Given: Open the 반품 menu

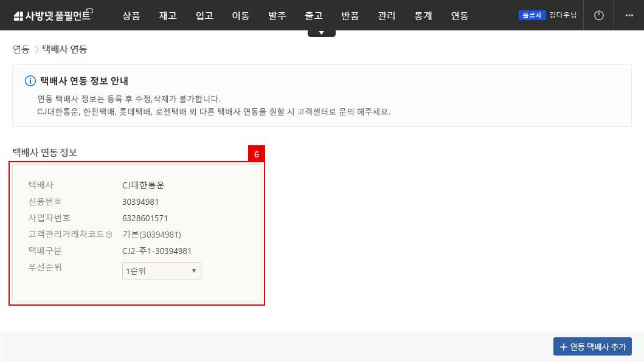Looking at the screenshot, I should pos(350,16).
